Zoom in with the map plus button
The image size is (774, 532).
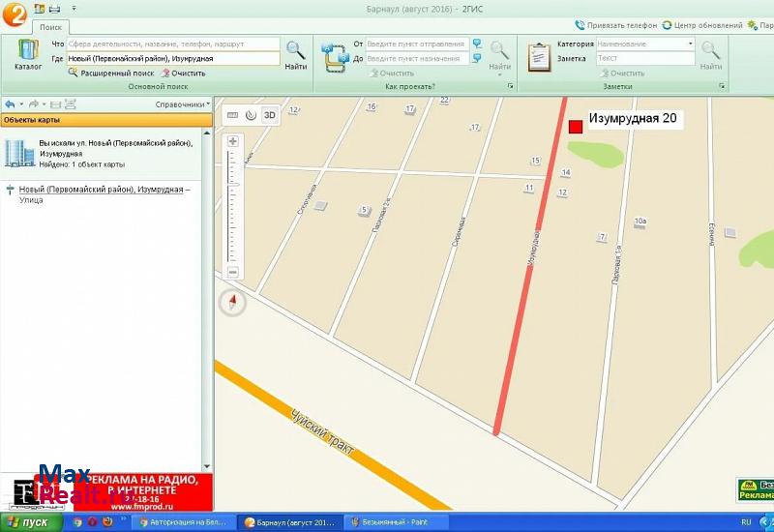(232, 142)
